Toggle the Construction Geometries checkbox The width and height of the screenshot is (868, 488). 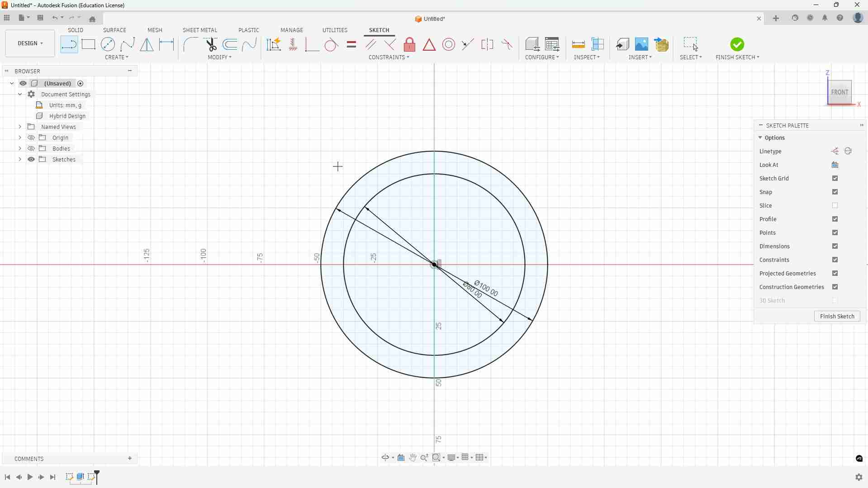(835, 287)
